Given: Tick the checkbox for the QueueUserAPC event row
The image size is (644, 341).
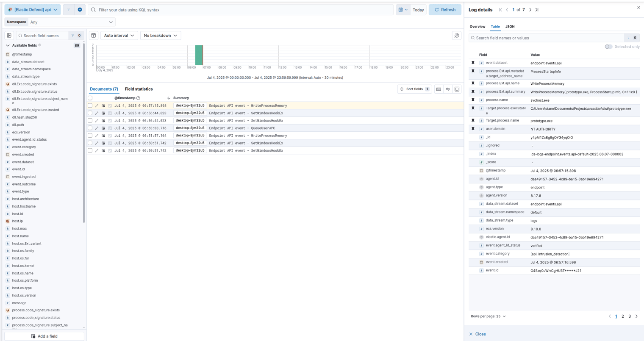Looking at the screenshot, I should pyautogui.click(x=90, y=128).
